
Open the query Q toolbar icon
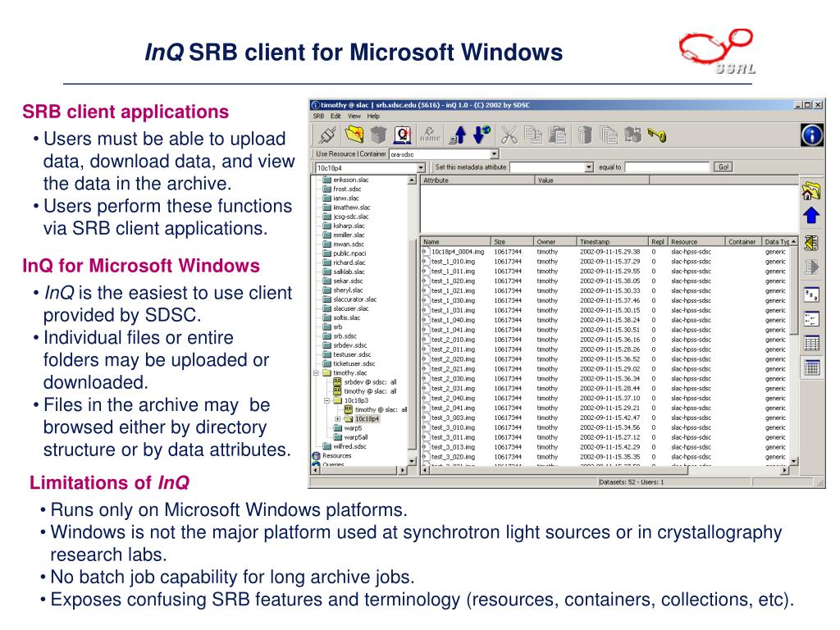click(x=403, y=135)
